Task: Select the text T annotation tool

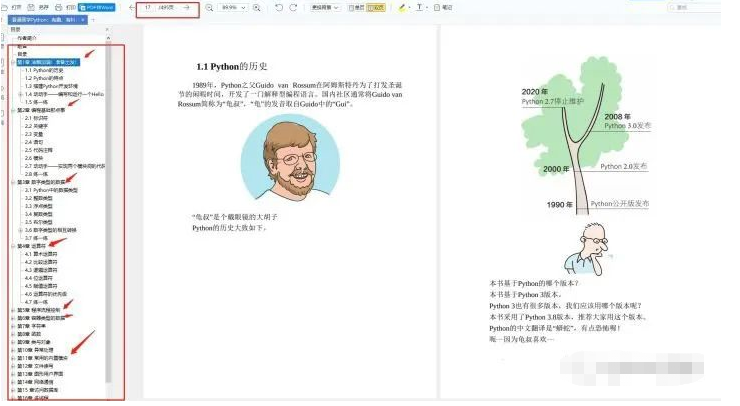Action: pyautogui.click(x=419, y=8)
